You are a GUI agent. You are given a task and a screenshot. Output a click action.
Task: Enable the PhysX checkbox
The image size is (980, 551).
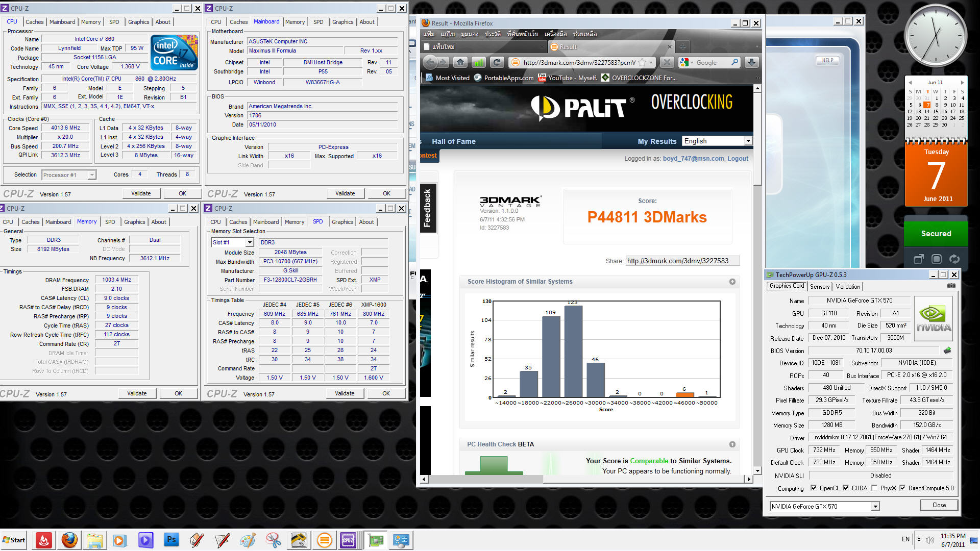(874, 488)
